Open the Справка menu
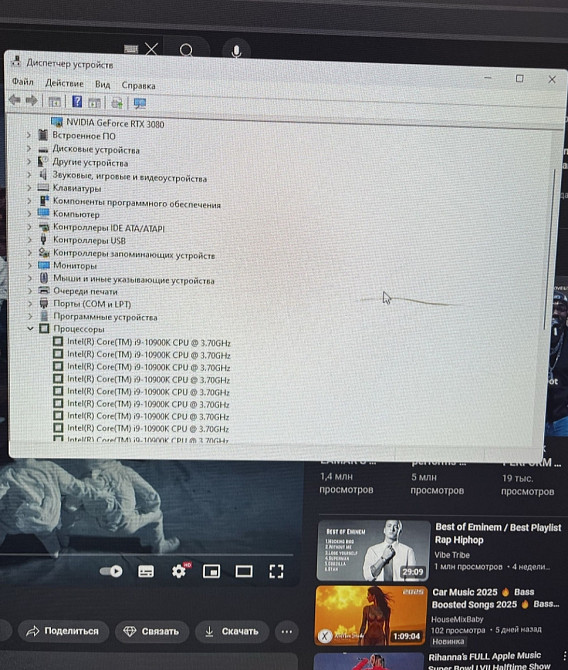 click(138, 85)
